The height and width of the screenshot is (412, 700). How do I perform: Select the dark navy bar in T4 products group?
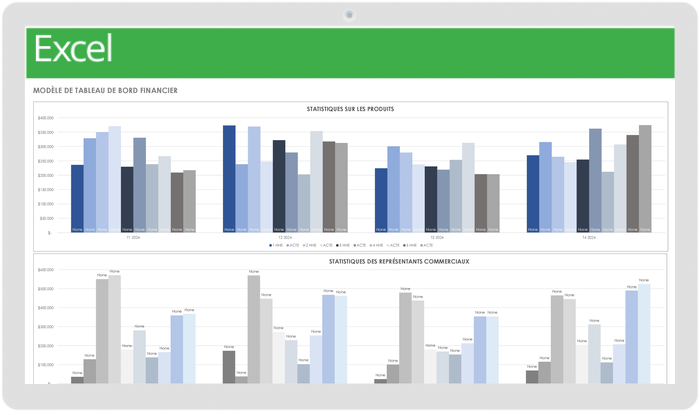582,196
